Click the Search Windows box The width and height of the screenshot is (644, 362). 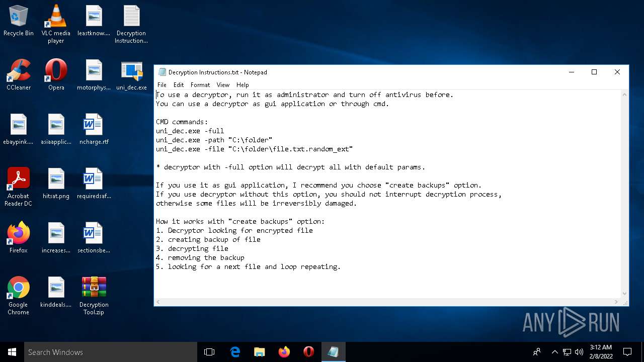point(111,352)
